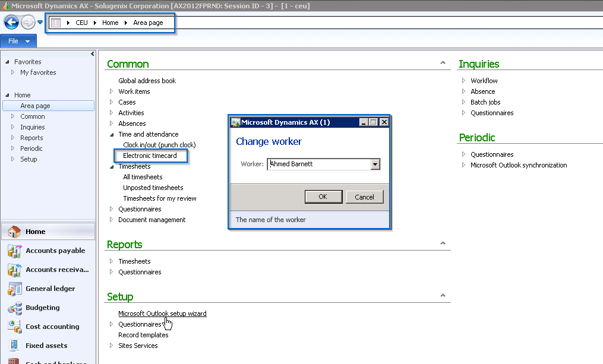Click the Back navigation arrow button
Screen dimensions: 603x364
pos(11,23)
